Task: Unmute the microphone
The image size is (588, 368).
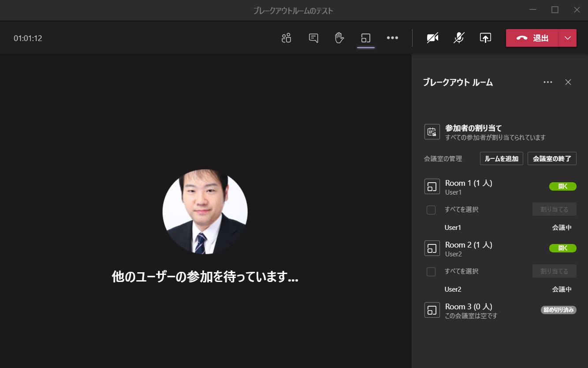Action: (459, 38)
